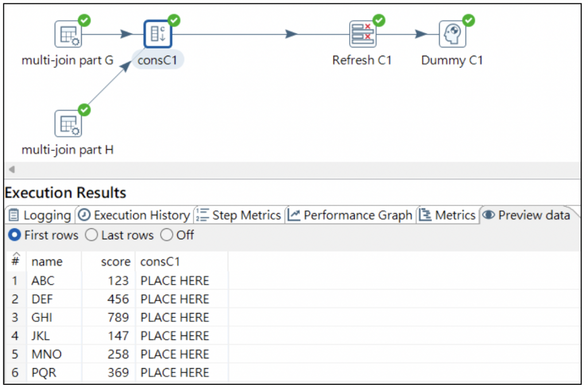Click the Dummy C1 head icon

[452, 34]
